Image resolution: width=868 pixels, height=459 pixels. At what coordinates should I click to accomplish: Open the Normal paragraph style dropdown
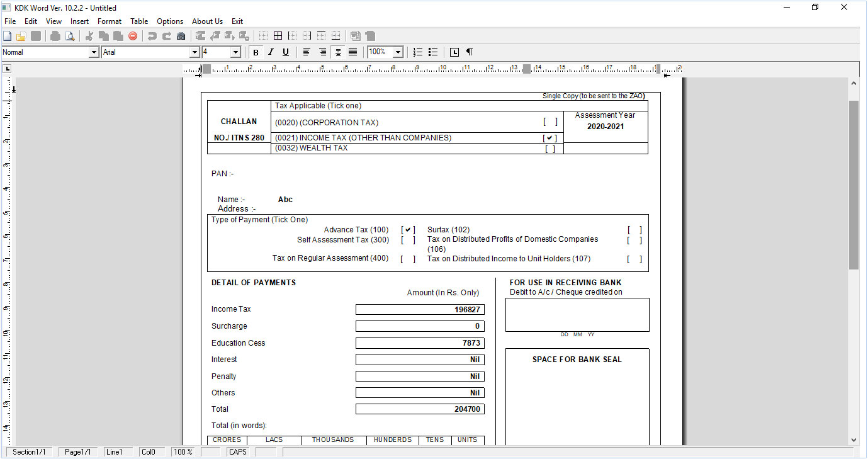pos(94,52)
